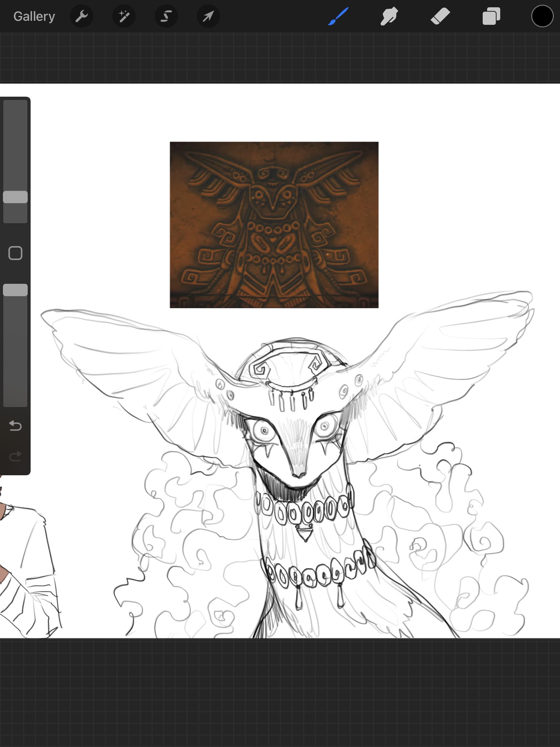Select the Smudge tool

(389, 16)
